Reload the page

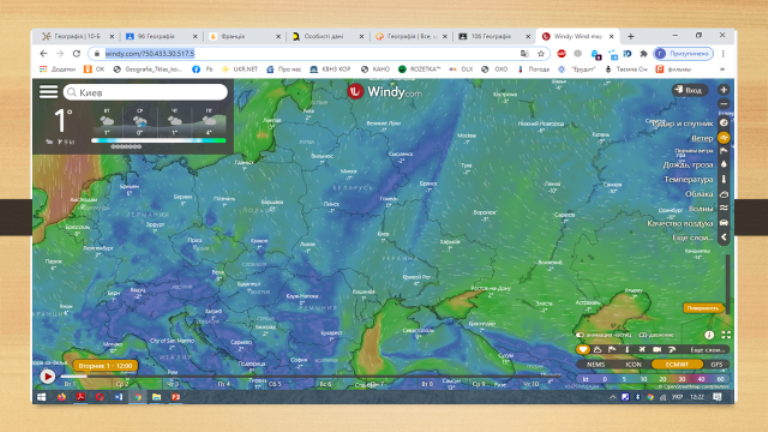pos(76,53)
